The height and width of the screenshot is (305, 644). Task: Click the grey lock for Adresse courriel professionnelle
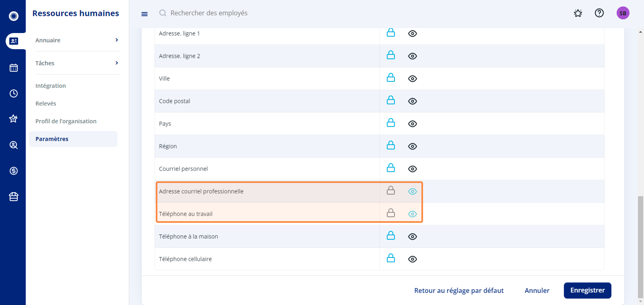pyautogui.click(x=390, y=190)
